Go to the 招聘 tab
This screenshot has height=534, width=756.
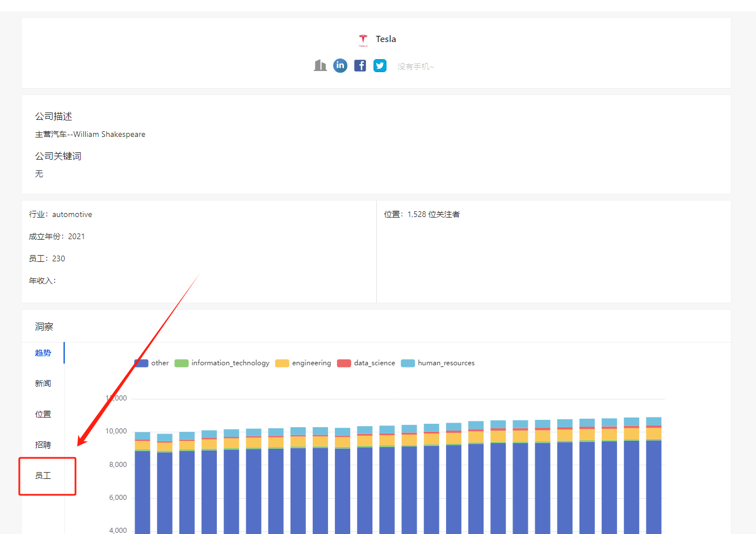coord(43,445)
